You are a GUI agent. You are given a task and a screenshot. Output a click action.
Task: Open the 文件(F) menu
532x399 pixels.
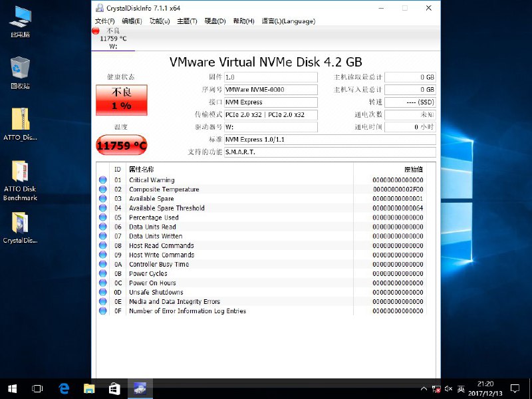[x=104, y=21]
